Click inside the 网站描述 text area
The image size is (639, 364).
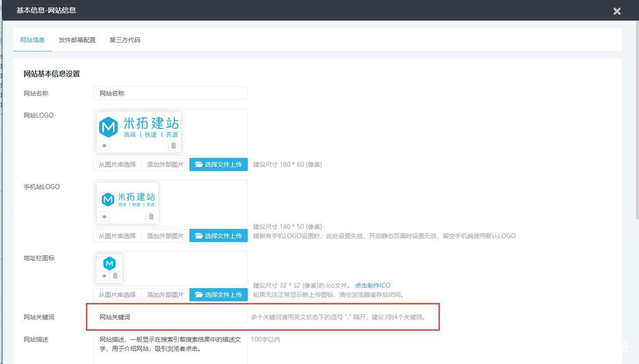[x=171, y=344]
